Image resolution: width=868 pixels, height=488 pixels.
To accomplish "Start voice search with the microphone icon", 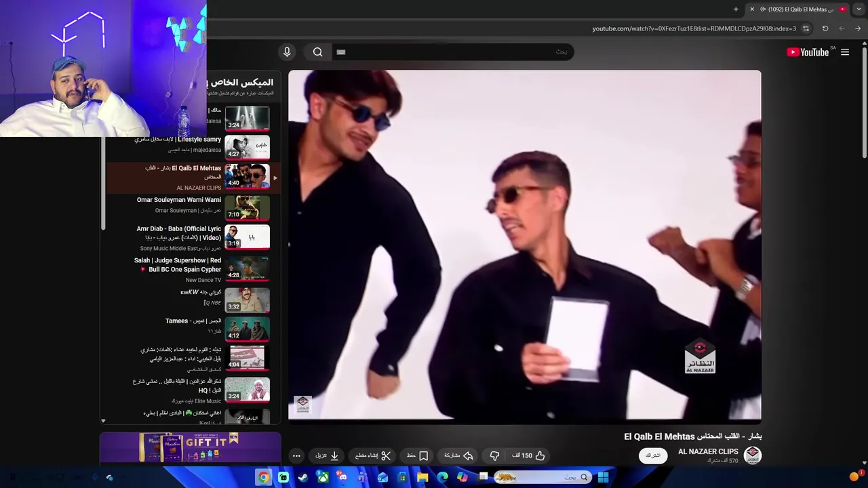I will pos(287,52).
